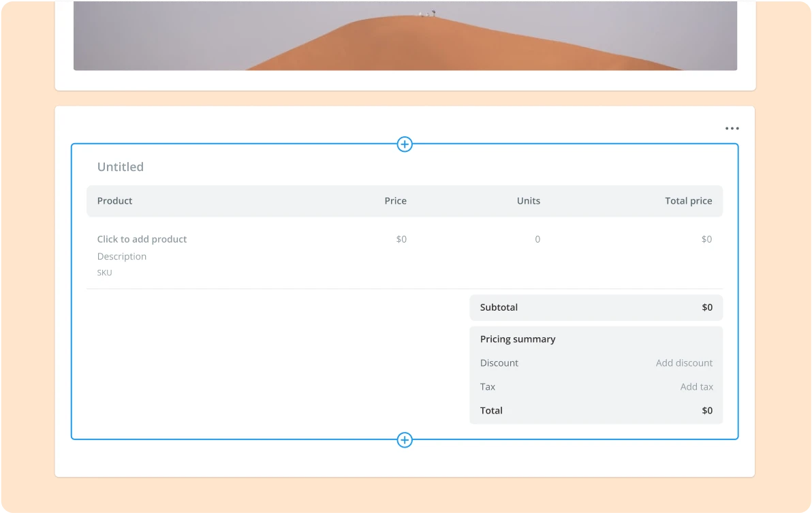Click the Add tax link
This screenshot has width=812, height=513.
click(x=696, y=387)
